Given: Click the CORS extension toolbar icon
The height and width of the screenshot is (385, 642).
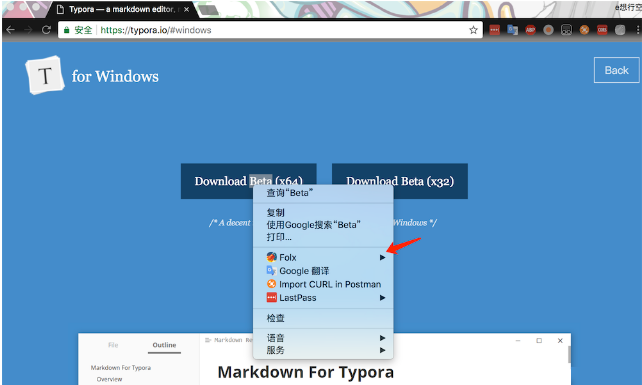Looking at the screenshot, I should [602, 30].
